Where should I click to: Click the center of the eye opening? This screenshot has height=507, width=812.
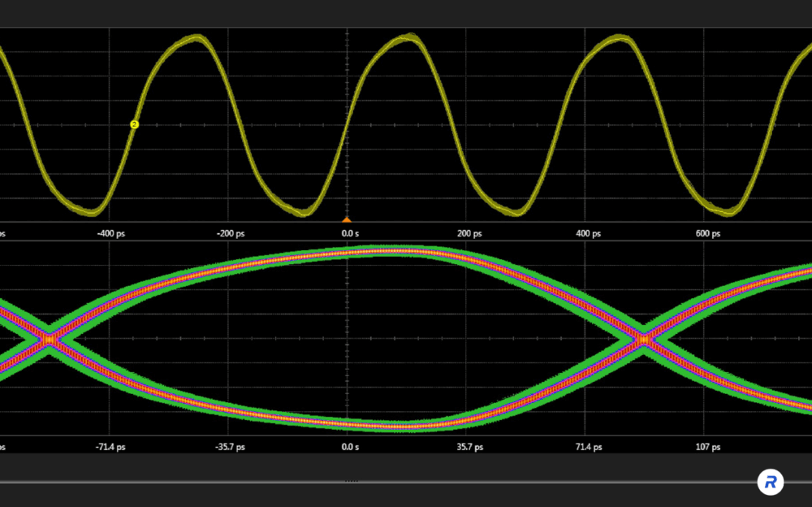tap(348, 338)
